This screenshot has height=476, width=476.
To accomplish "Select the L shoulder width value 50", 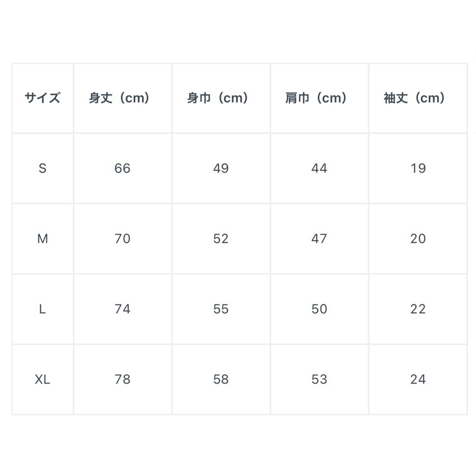I will 319,309.
